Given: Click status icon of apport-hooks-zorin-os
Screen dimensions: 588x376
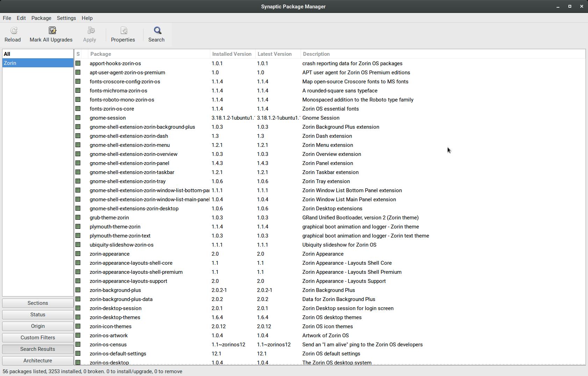Looking at the screenshot, I should pos(78,63).
